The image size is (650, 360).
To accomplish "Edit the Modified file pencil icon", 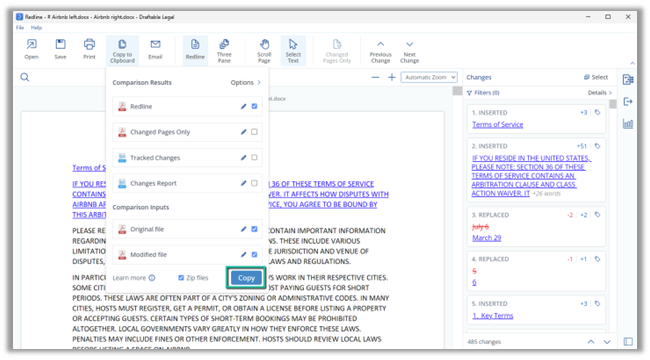I will [x=243, y=255].
